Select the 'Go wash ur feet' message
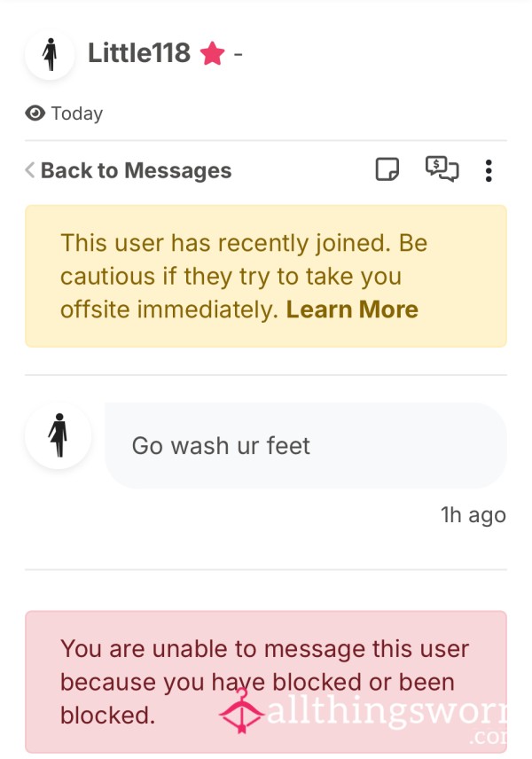This screenshot has width=532, height=759. 306,445
